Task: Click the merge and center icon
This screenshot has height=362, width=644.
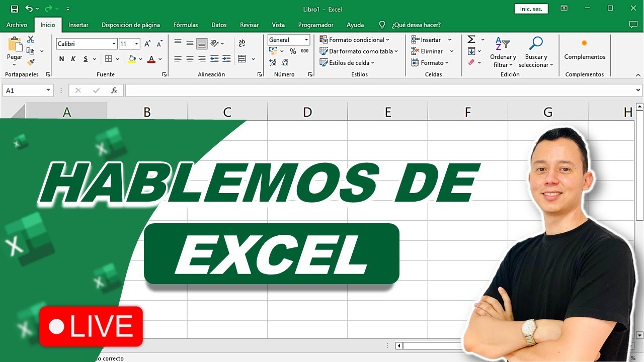Action: 242,59
